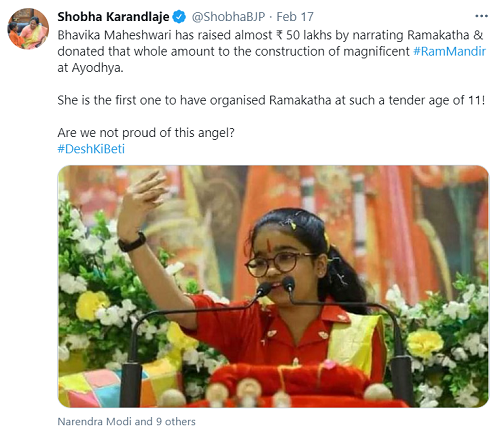
Task: Open the @ShobhaBJP handle link
Action: tap(228, 17)
